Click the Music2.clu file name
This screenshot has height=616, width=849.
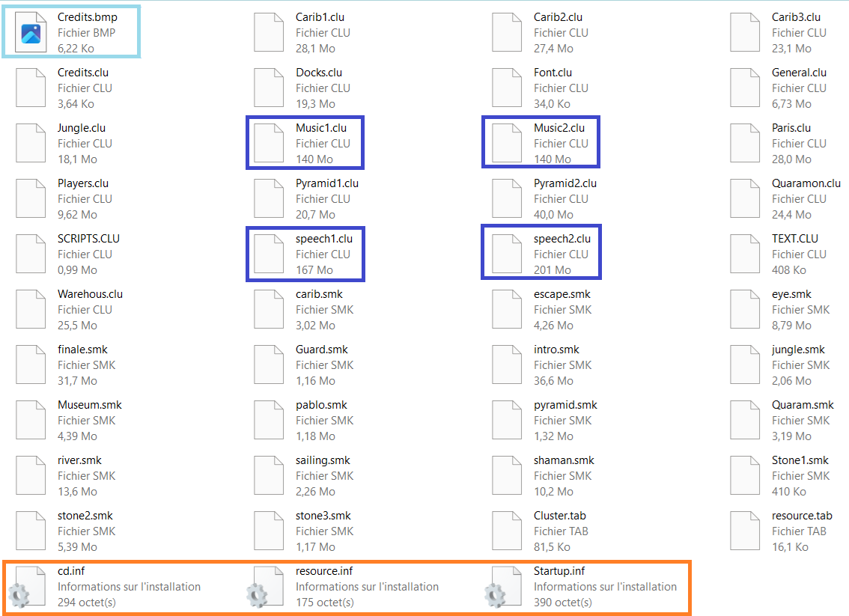(559, 128)
